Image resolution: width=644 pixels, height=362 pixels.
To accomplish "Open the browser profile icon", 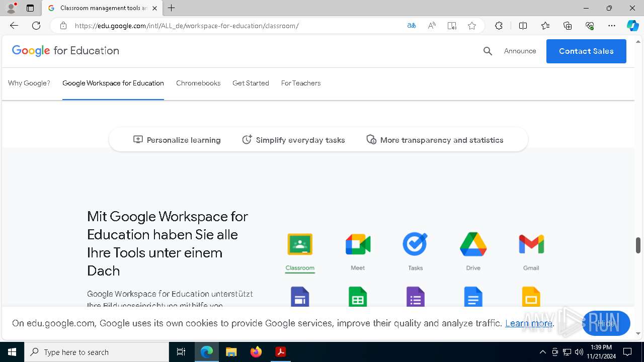I will (x=11, y=8).
